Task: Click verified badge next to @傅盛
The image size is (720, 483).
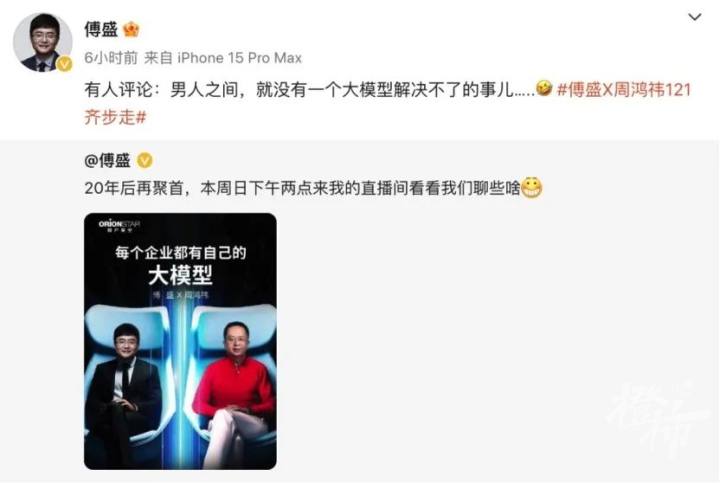Action: pyautogui.click(x=145, y=161)
